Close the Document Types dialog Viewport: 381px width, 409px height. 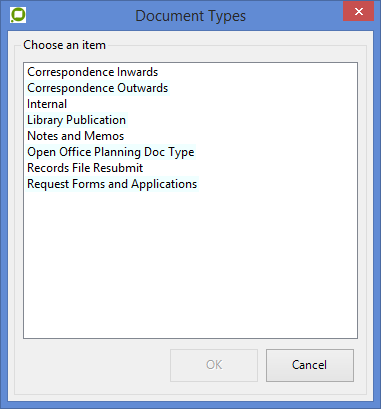tap(358, 12)
